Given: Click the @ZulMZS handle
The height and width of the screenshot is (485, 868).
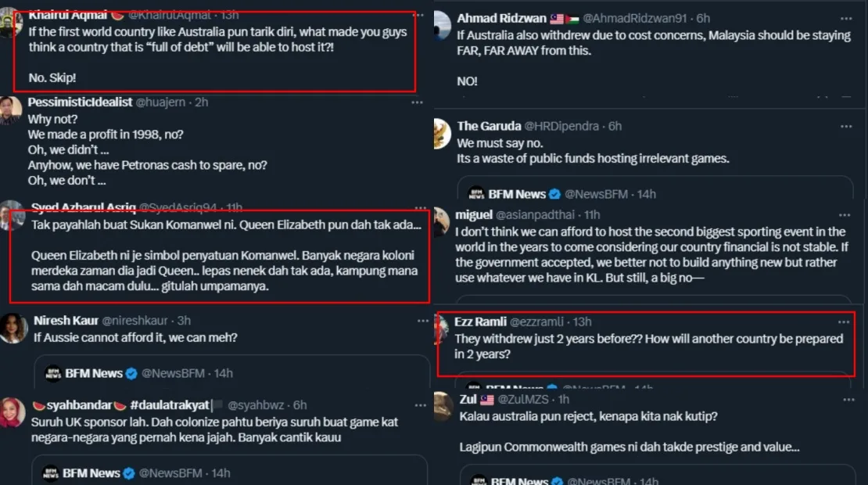Looking at the screenshot, I should [525, 400].
